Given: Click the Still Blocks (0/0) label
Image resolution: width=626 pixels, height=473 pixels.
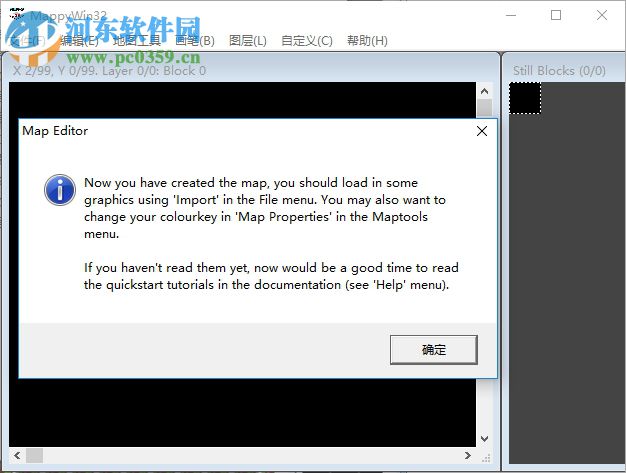Looking at the screenshot, I should 559,71.
